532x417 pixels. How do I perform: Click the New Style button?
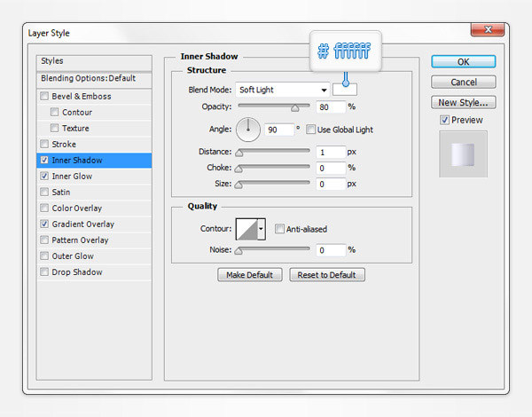tap(464, 103)
